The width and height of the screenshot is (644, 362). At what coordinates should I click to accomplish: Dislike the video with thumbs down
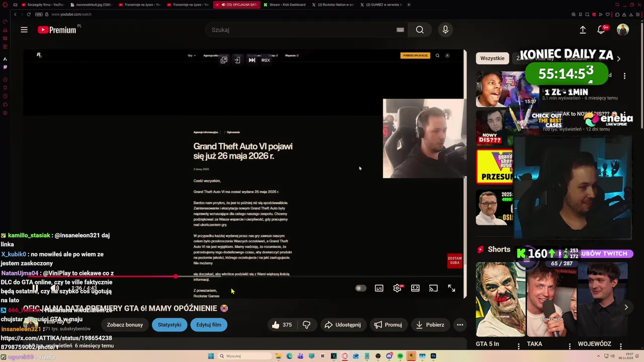306,325
